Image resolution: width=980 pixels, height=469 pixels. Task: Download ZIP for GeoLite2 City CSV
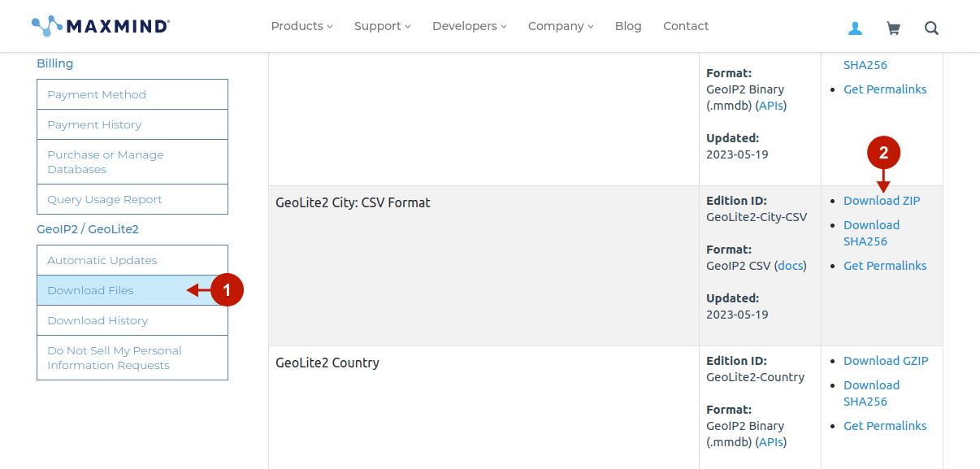point(882,201)
